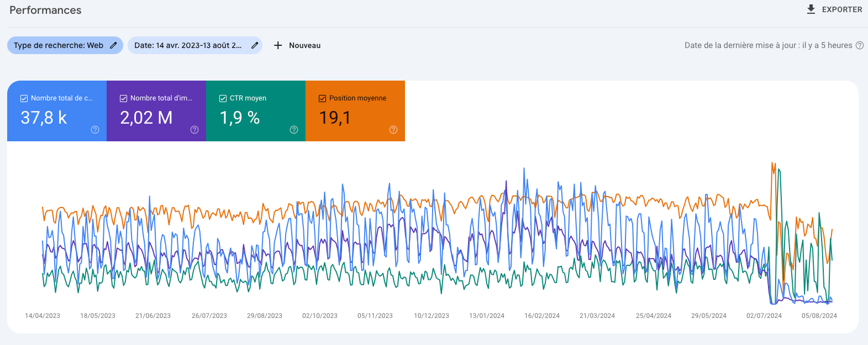Click the plus icon to add filter
This screenshot has width=868, height=345.
tap(278, 45)
